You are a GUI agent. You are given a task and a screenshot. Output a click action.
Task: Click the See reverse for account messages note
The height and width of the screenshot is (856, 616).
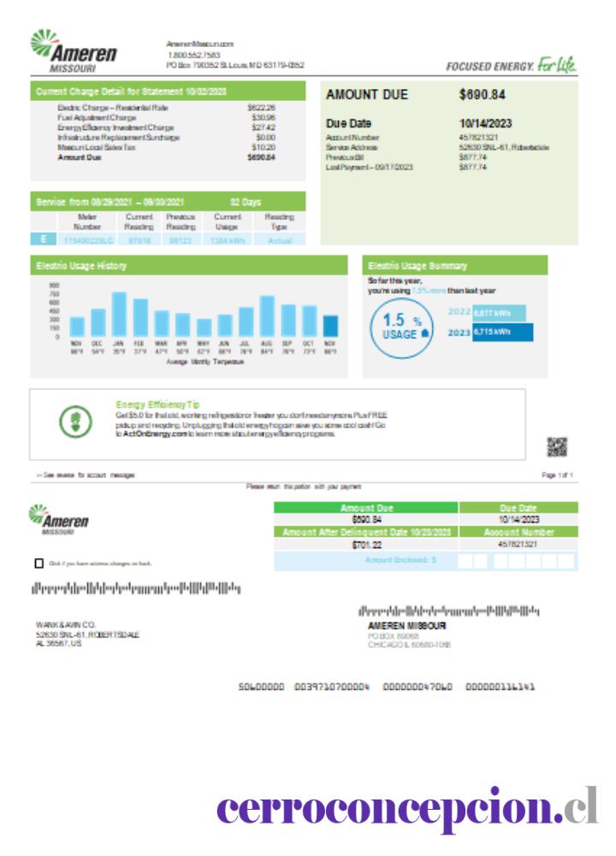pos(86,475)
